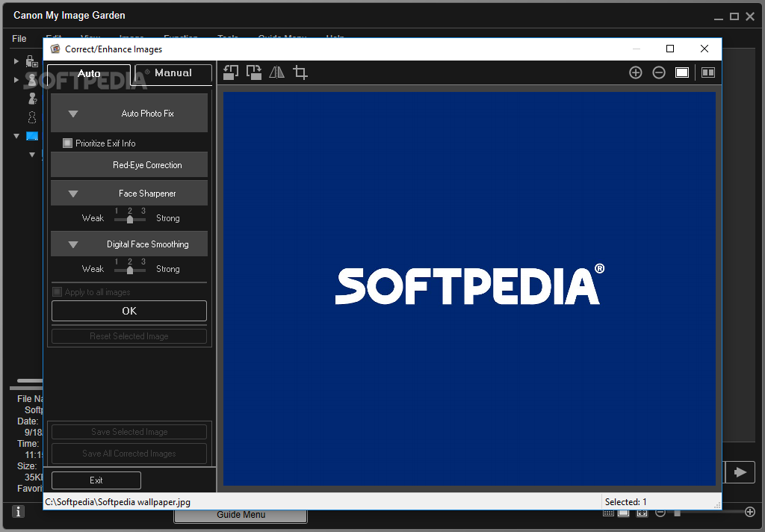Screen dimensions: 765x532
Task: Enable Prioritize Exif Info checkbox
Action: (x=67, y=143)
